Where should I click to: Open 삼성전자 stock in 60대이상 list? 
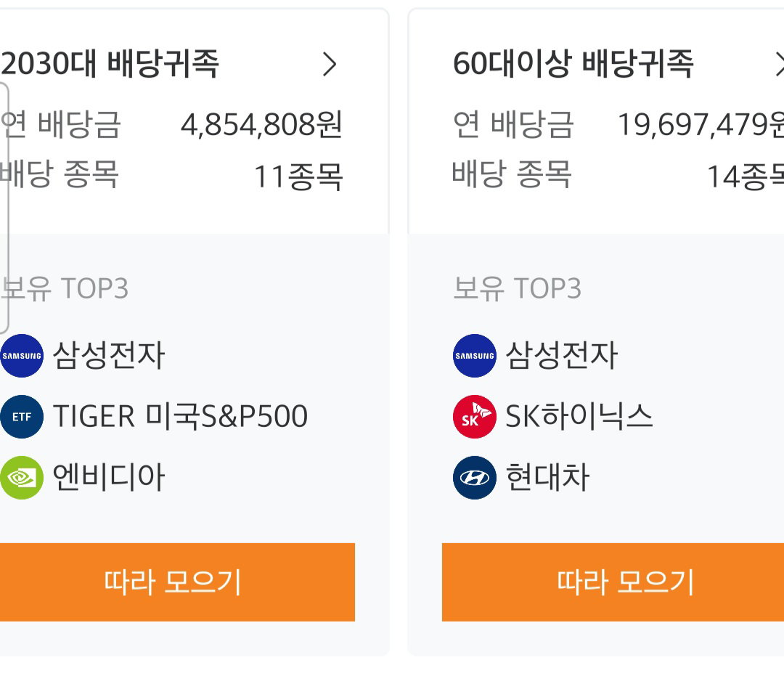[561, 356]
